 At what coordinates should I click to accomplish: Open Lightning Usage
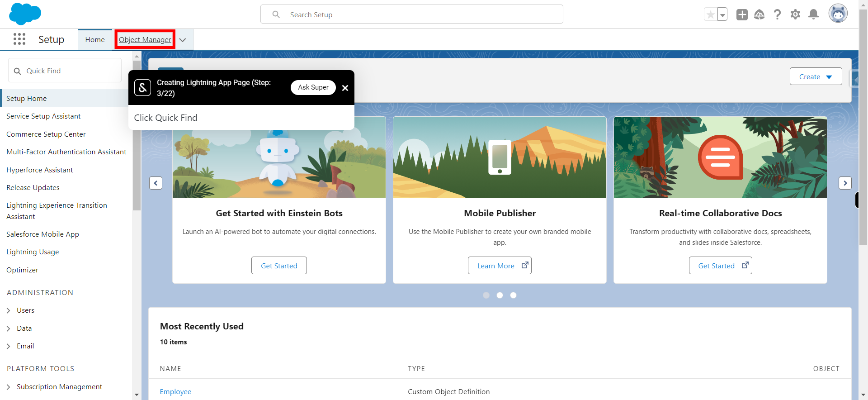[33, 252]
